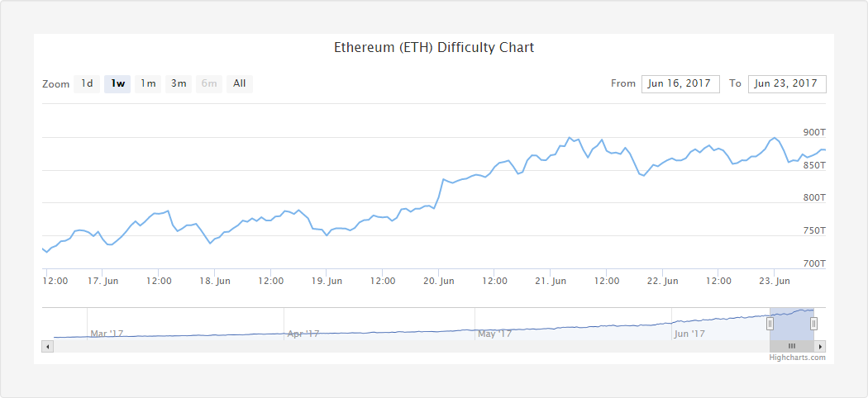
Task: Click the navigator left range handle
Action: [770, 324]
